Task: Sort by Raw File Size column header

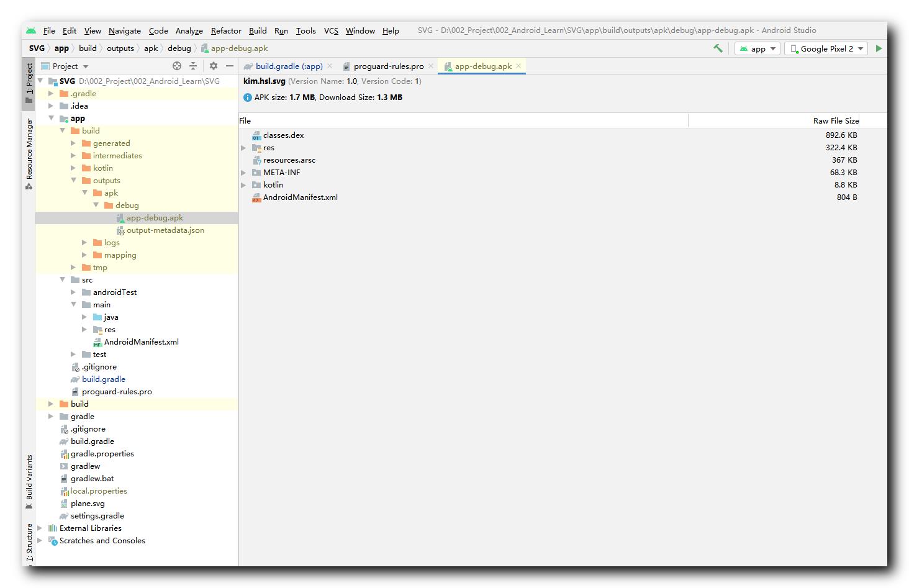Action: coord(836,120)
